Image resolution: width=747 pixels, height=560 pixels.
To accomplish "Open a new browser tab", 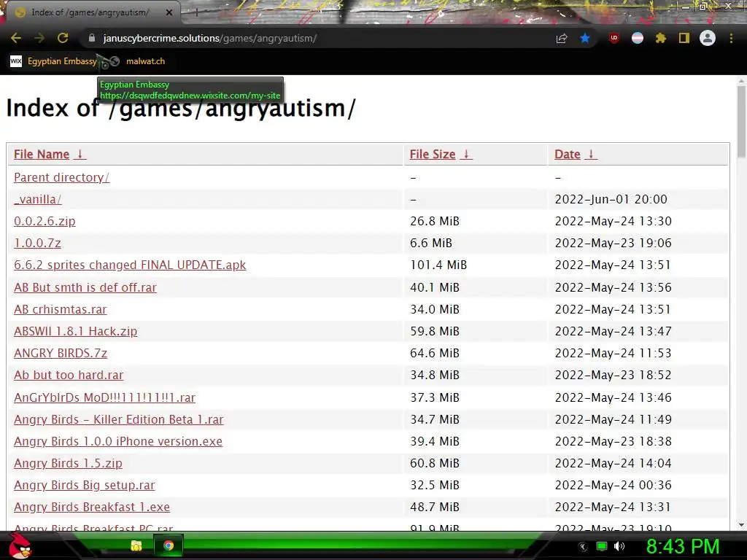I will click(x=196, y=13).
